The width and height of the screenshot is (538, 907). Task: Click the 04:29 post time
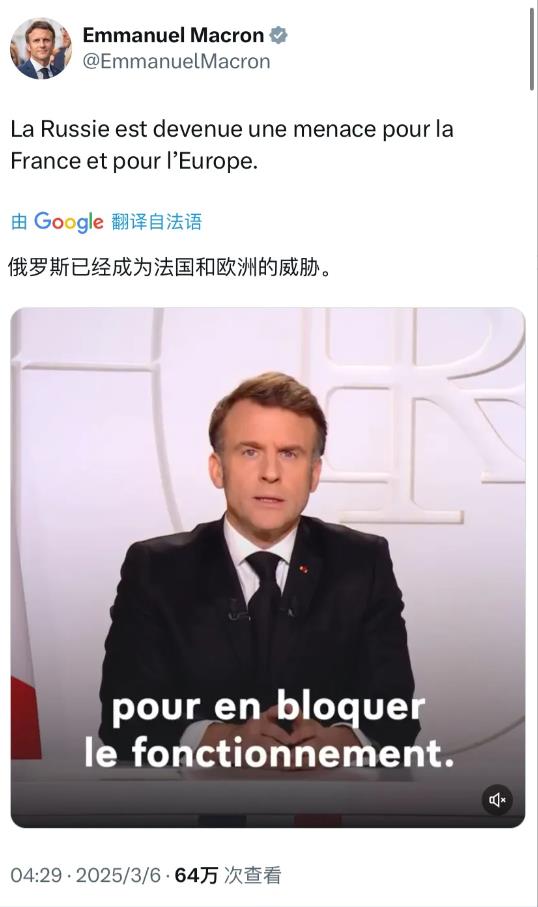(x=36, y=875)
